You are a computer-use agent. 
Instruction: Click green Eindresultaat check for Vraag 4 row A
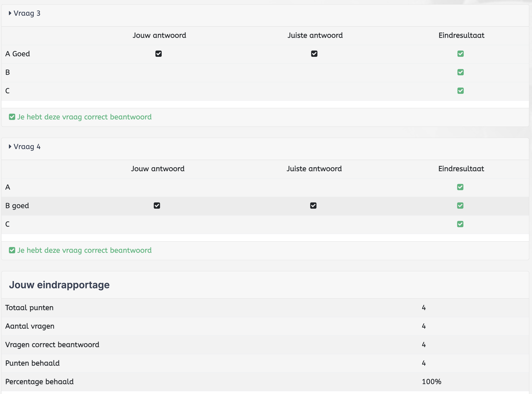460,187
